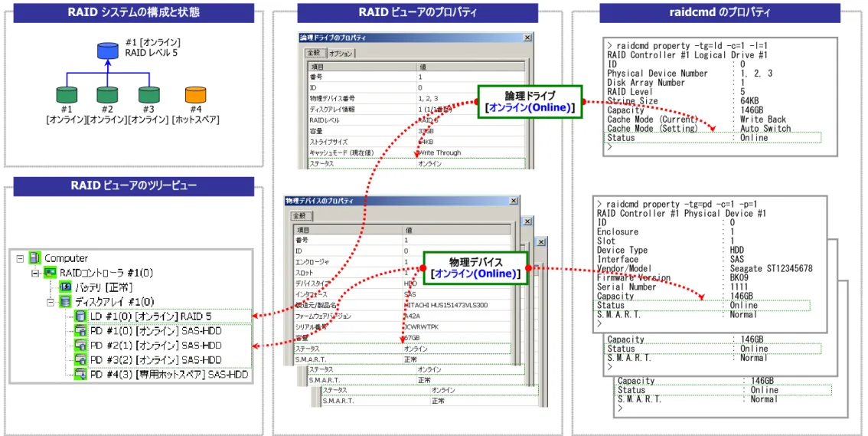Screen dimensions: 868x436
Task: Switch to the オプション tab
Action: point(341,54)
